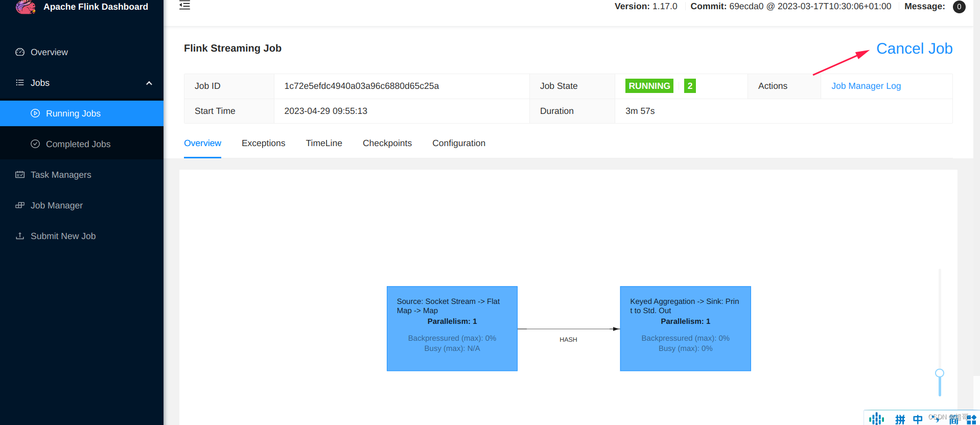Open the Job Manager Log link
The height and width of the screenshot is (425, 980).
(866, 86)
